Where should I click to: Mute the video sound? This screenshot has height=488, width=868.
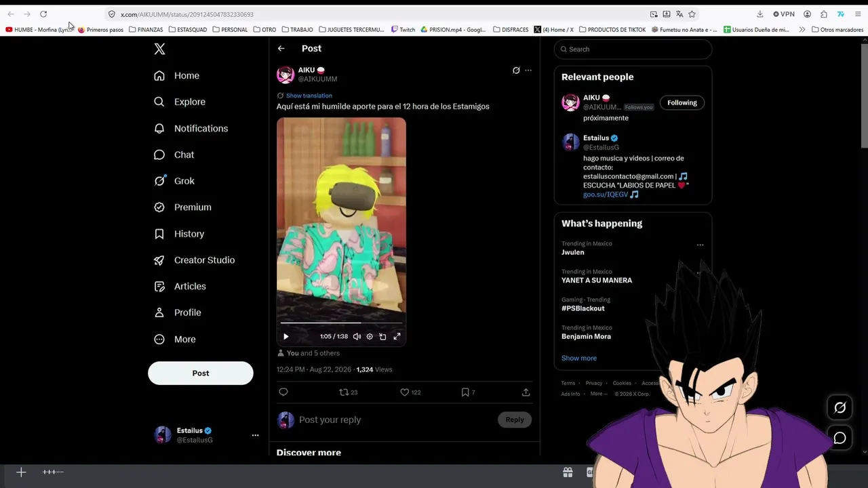point(357,337)
